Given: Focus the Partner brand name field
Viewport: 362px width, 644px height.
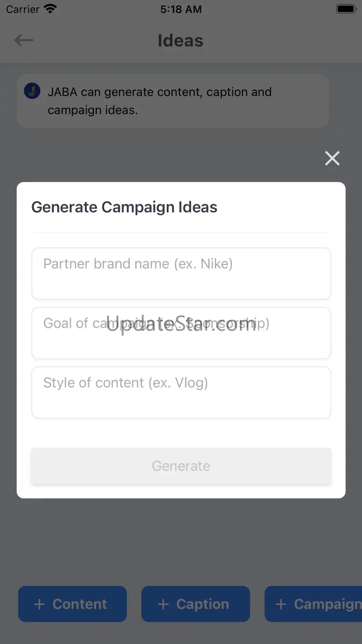Looking at the screenshot, I should (181, 273).
